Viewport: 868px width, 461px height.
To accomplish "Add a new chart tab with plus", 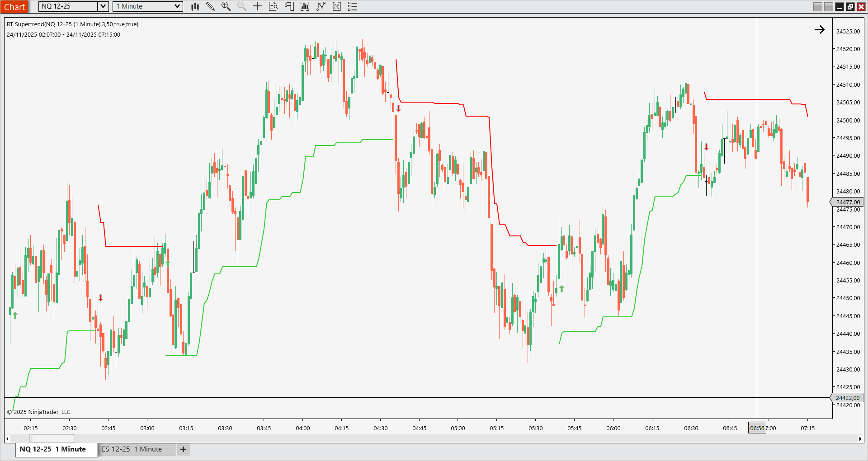I will 183,449.
